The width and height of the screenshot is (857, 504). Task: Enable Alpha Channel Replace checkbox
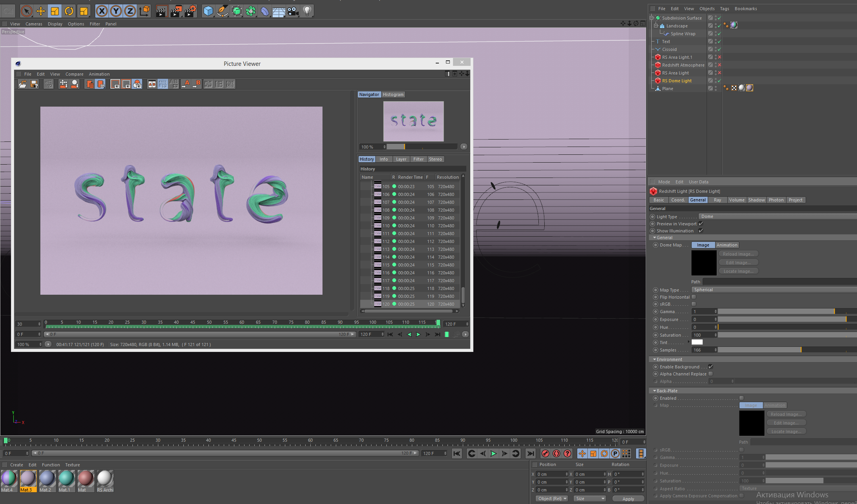pyautogui.click(x=710, y=374)
